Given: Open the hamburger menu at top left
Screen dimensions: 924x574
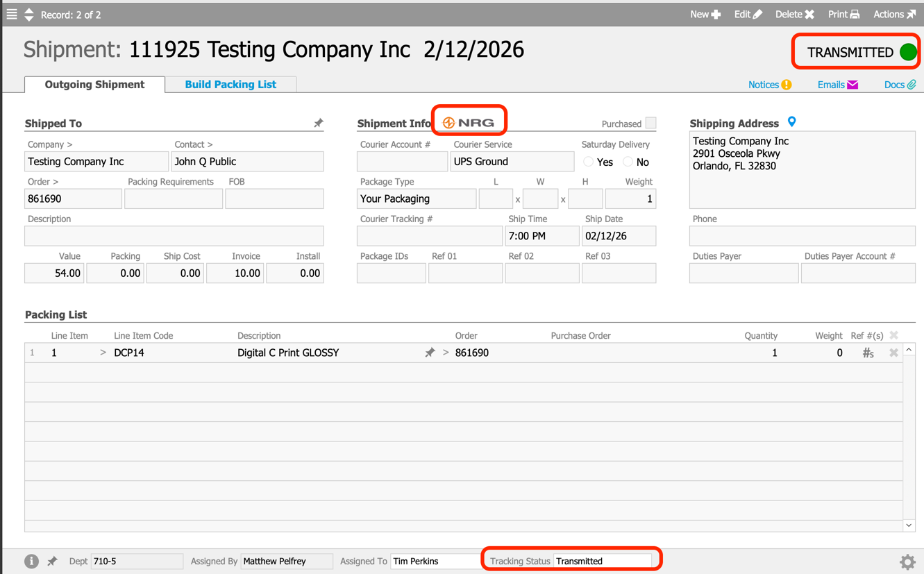Looking at the screenshot, I should [12, 14].
